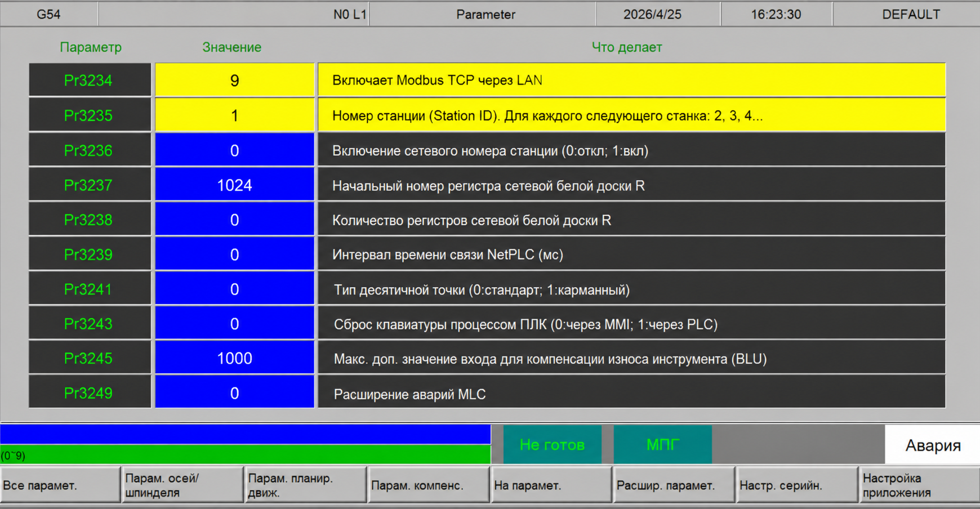Click the "Parameter" title in the header
This screenshot has width=980, height=509.
485,15
